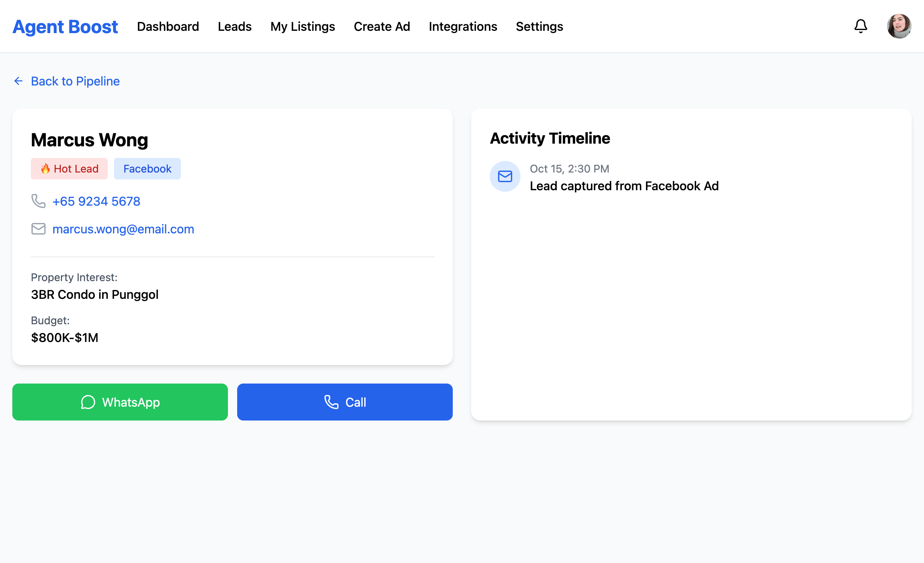This screenshot has width=924, height=563.
Task: Click the timeline mail icon circle
Action: [x=505, y=176]
